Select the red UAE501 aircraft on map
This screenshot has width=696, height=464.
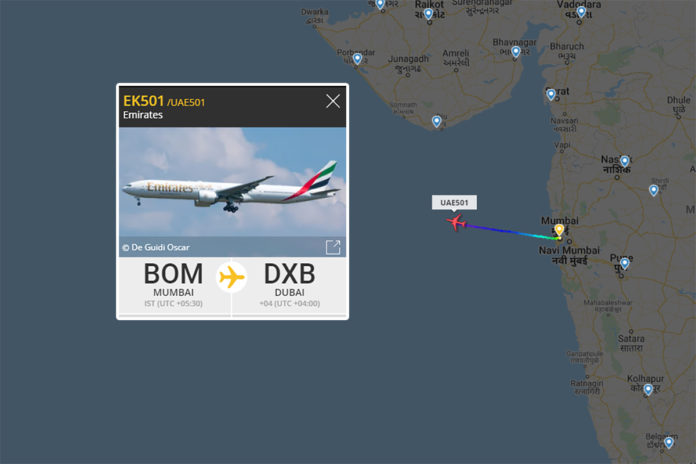tap(456, 222)
